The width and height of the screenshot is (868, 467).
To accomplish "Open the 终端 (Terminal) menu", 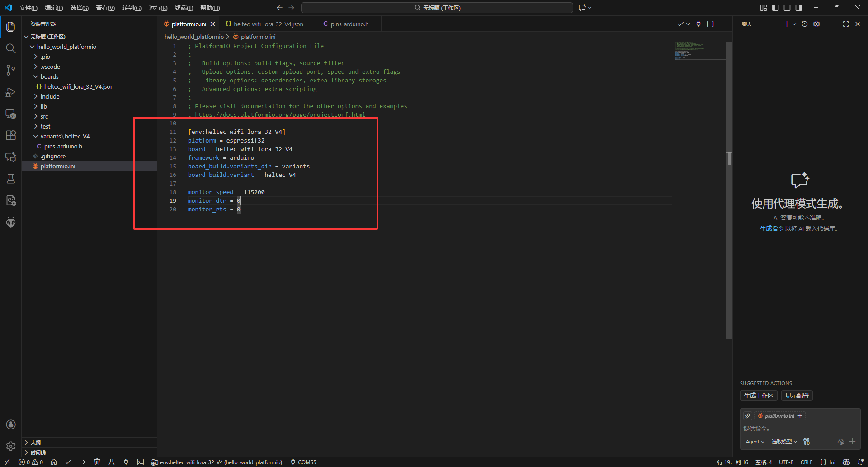I will pyautogui.click(x=184, y=8).
